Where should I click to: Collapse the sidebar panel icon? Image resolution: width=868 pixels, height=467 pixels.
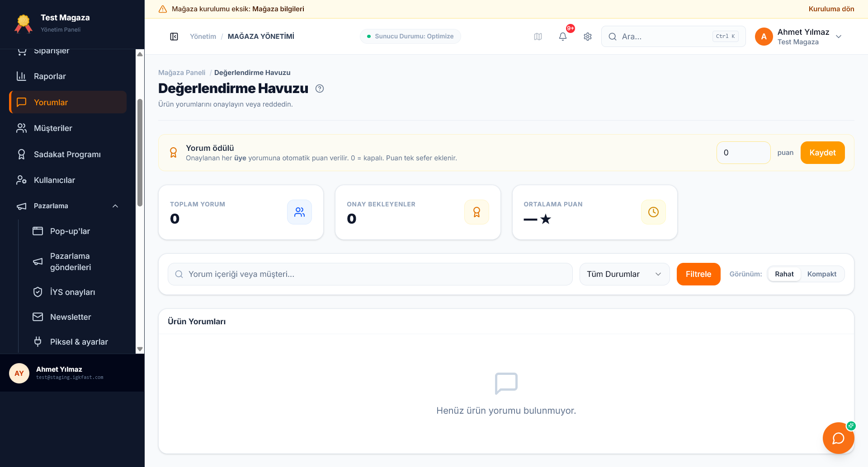174,37
